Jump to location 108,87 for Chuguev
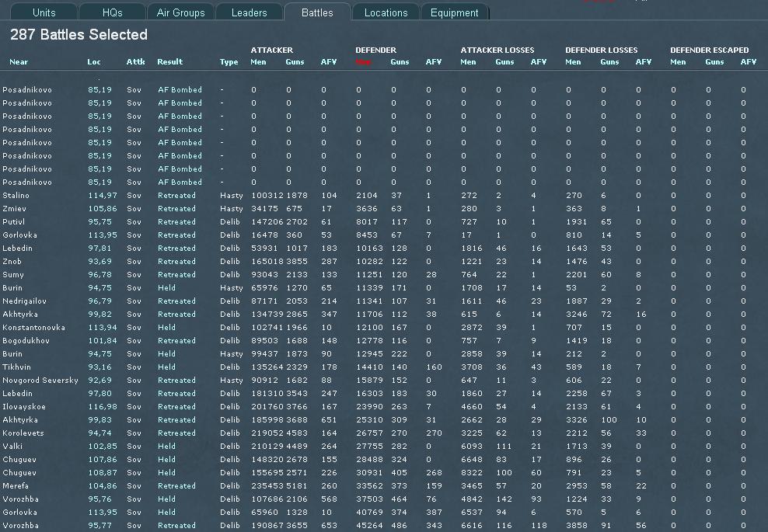The height and width of the screenshot is (532, 768). 103,473
